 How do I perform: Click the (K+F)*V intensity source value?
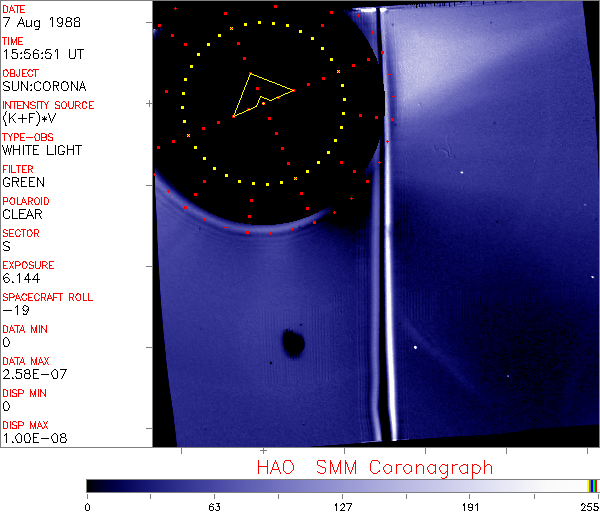point(32,118)
